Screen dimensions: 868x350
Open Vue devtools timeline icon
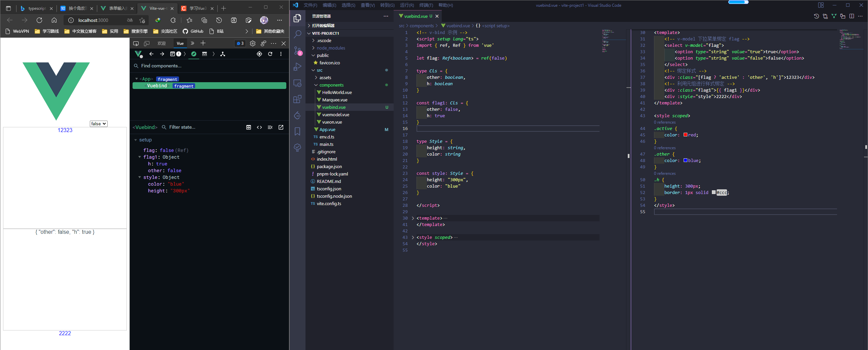coord(205,54)
